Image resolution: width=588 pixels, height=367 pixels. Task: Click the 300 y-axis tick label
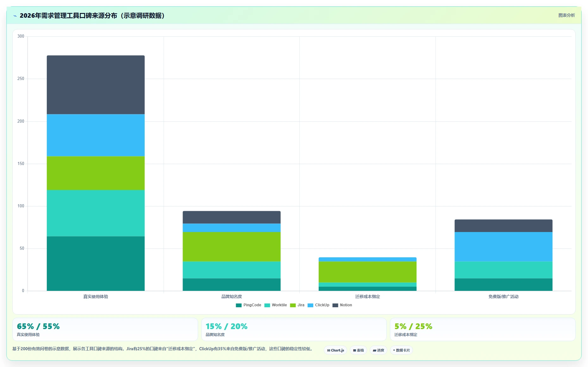click(x=21, y=36)
